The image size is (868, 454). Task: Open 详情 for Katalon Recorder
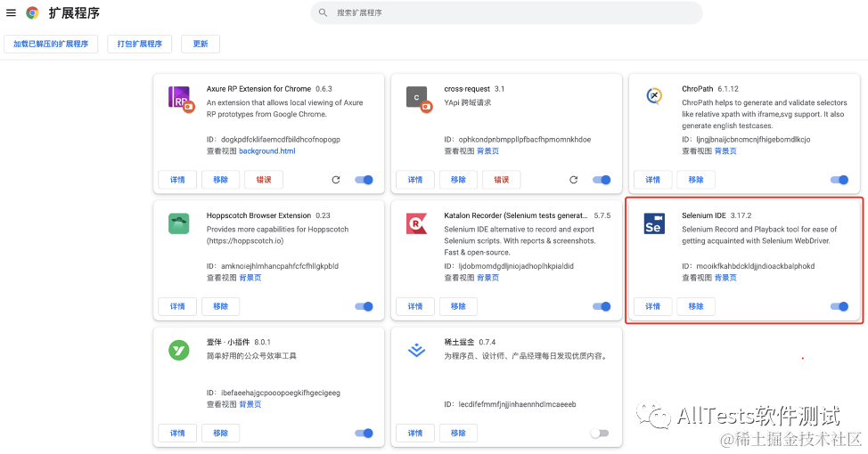[x=414, y=306]
